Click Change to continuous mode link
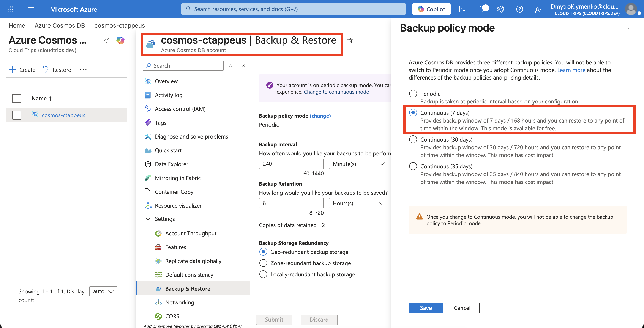 [336, 92]
